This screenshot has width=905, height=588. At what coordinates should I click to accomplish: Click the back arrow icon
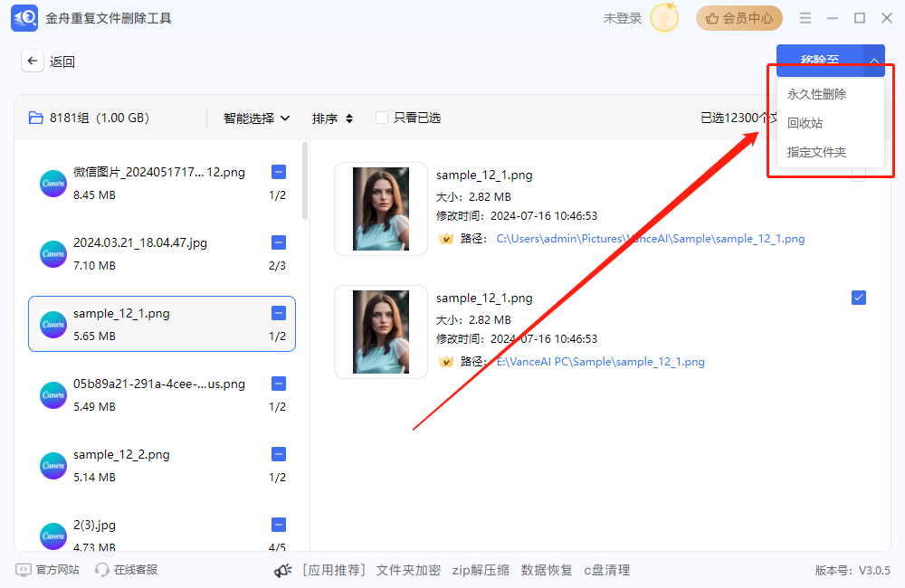point(33,61)
